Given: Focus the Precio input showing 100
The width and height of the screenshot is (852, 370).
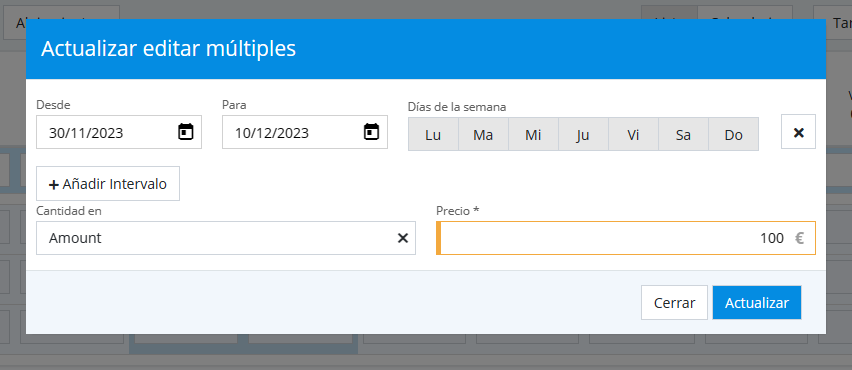Looking at the screenshot, I should click(x=626, y=238).
